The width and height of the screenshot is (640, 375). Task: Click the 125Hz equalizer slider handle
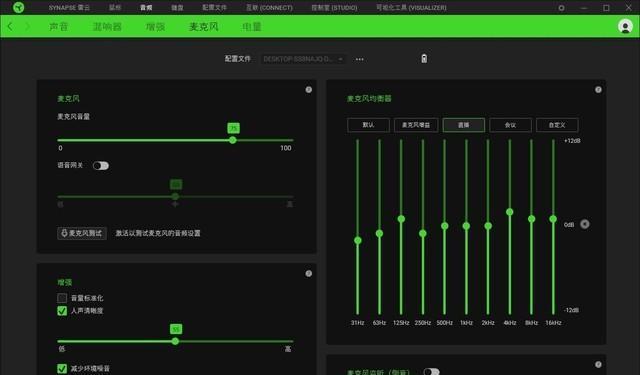401,219
